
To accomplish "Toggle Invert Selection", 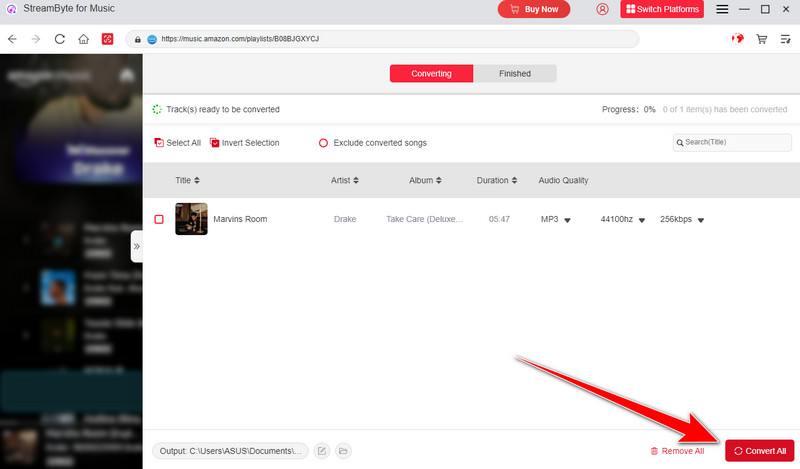I will (x=244, y=143).
